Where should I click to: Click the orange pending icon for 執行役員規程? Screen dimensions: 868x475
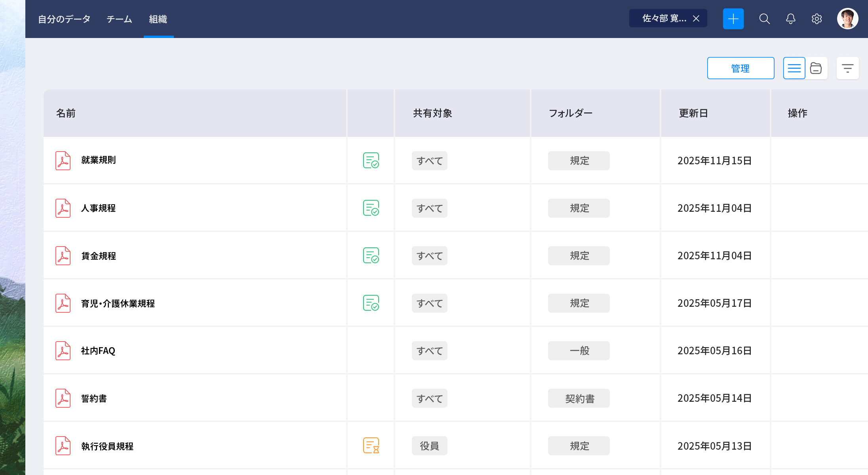(x=371, y=445)
